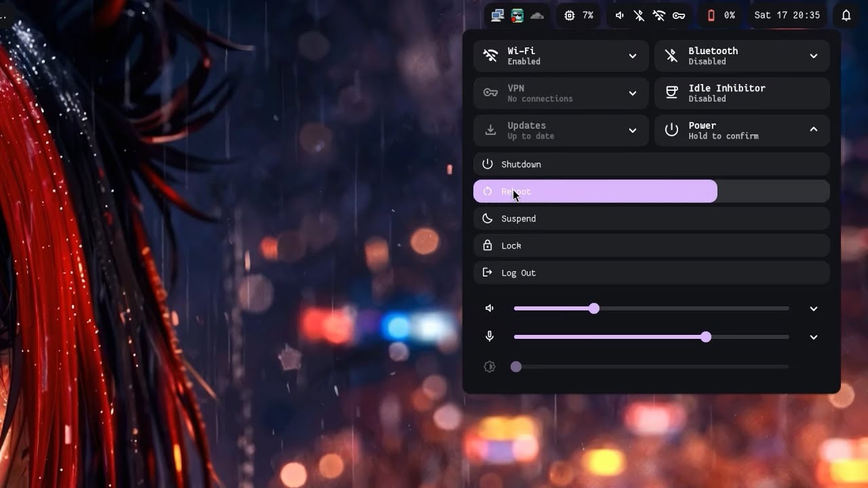Image resolution: width=868 pixels, height=488 pixels.
Task: Click the 0% battery percentage text
Action: 730,16
